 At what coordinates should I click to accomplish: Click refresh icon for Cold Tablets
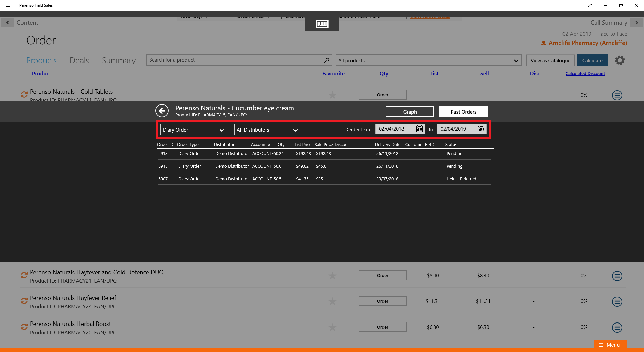pyautogui.click(x=24, y=95)
